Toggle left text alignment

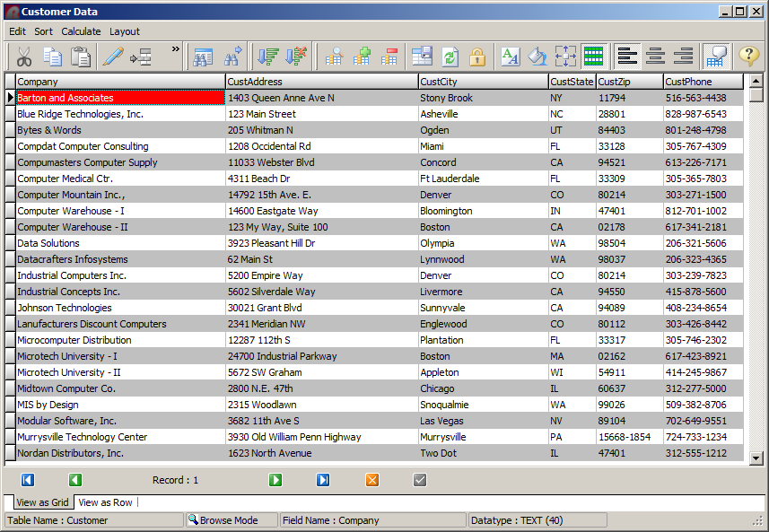tap(628, 57)
